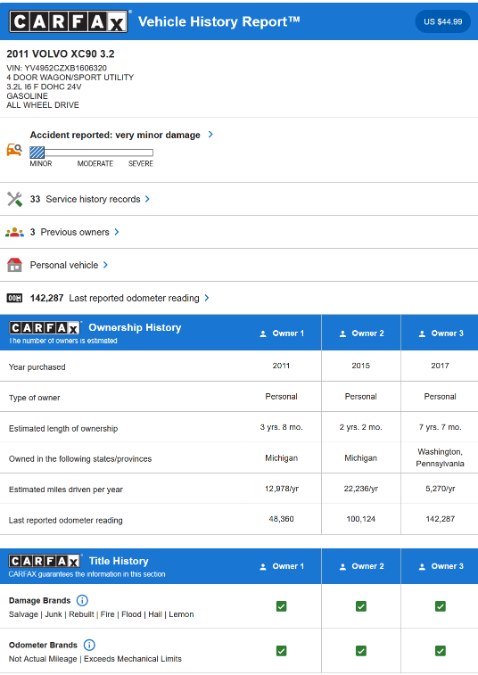The height and width of the screenshot is (675, 478).
Task: Expand service history records chevron
Action: 147,199
